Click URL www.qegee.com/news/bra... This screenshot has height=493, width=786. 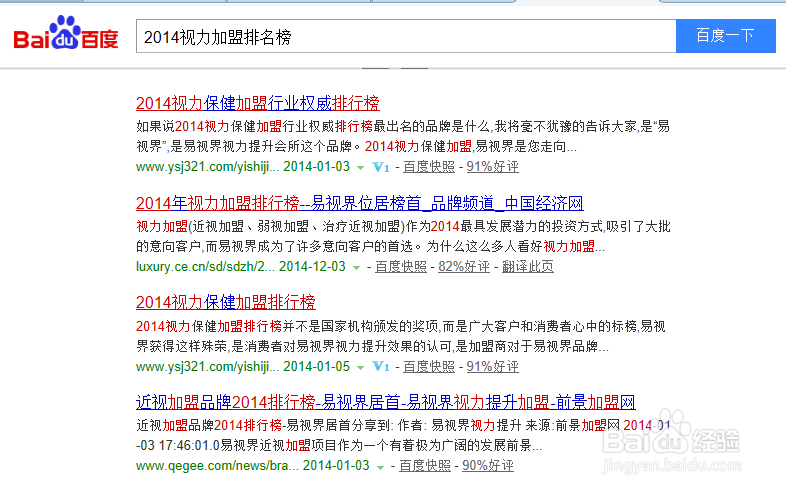click(217, 465)
